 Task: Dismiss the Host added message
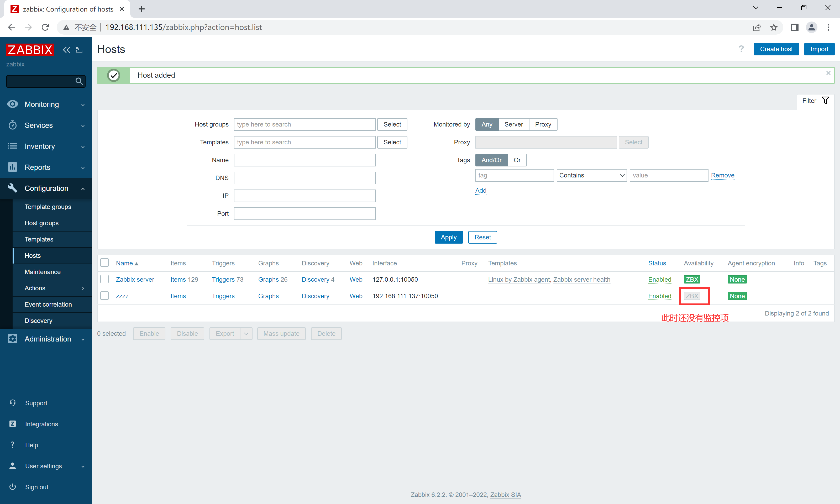828,73
